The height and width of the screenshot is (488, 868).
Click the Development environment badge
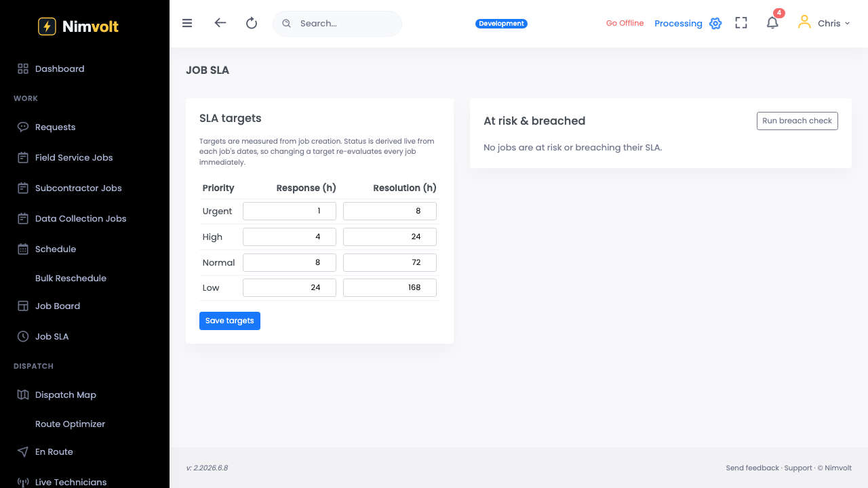tap(501, 23)
